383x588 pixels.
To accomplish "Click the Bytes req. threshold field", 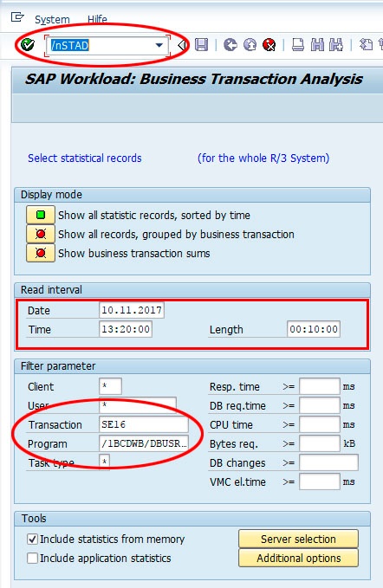I will (x=320, y=443).
